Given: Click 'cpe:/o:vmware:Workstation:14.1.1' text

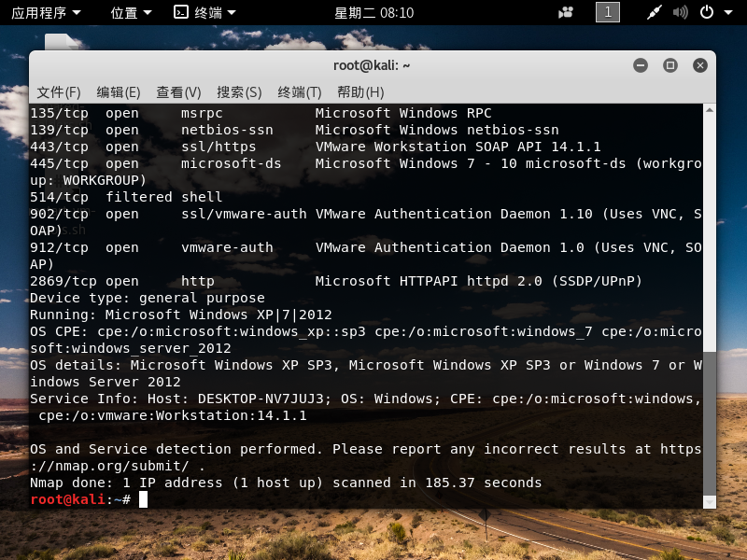Looking at the screenshot, I should [x=173, y=415].
